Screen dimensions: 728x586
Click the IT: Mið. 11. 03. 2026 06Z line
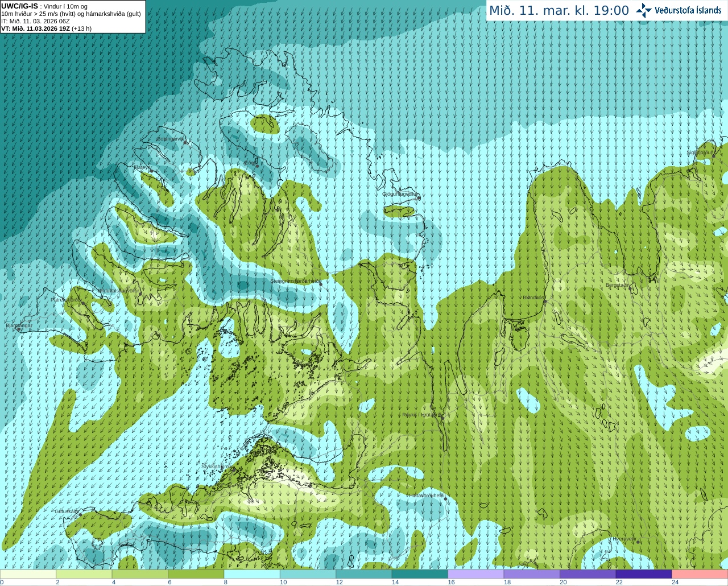pyautogui.click(x=35, y=21)
